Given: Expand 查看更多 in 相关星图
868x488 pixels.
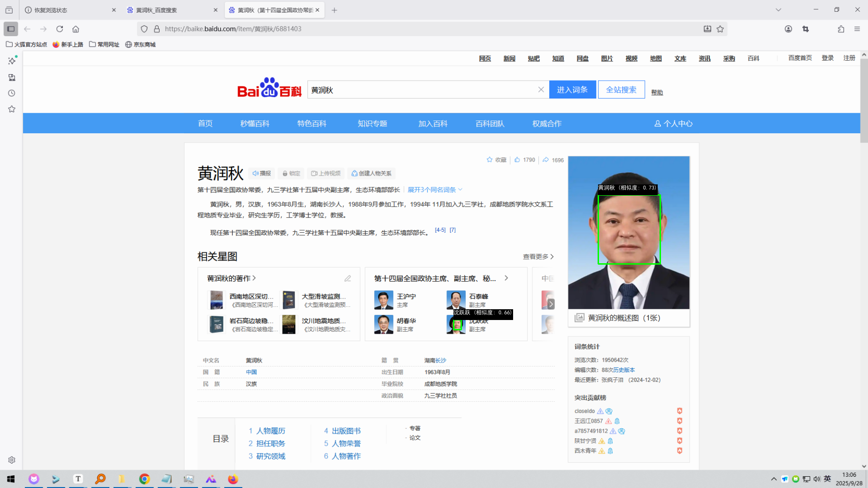Looking at the screenshot, I should pos(538,257).
